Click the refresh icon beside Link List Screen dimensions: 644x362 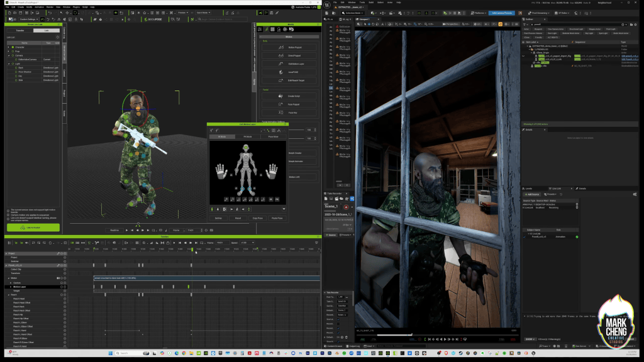(57, 37)
